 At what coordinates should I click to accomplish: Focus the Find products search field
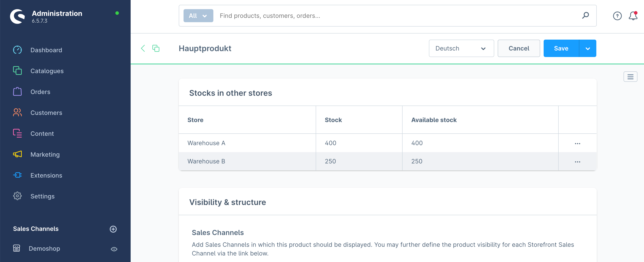pos(398,16)
